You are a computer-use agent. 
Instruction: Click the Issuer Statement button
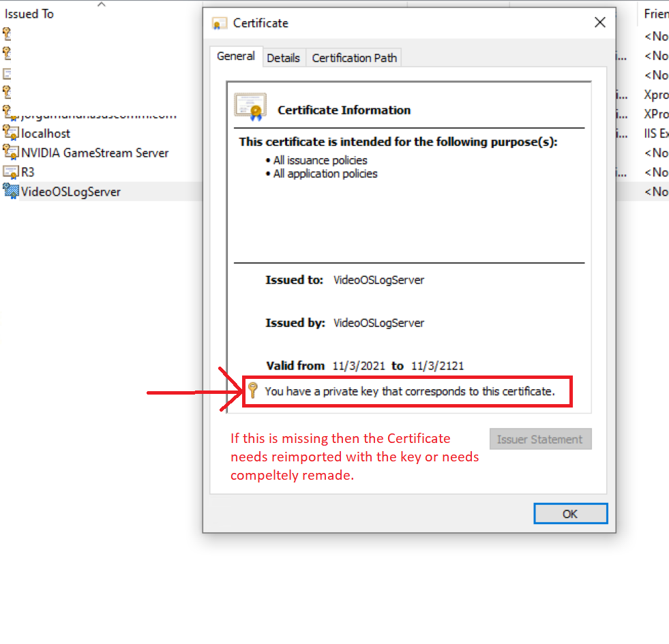click(540, 439)
